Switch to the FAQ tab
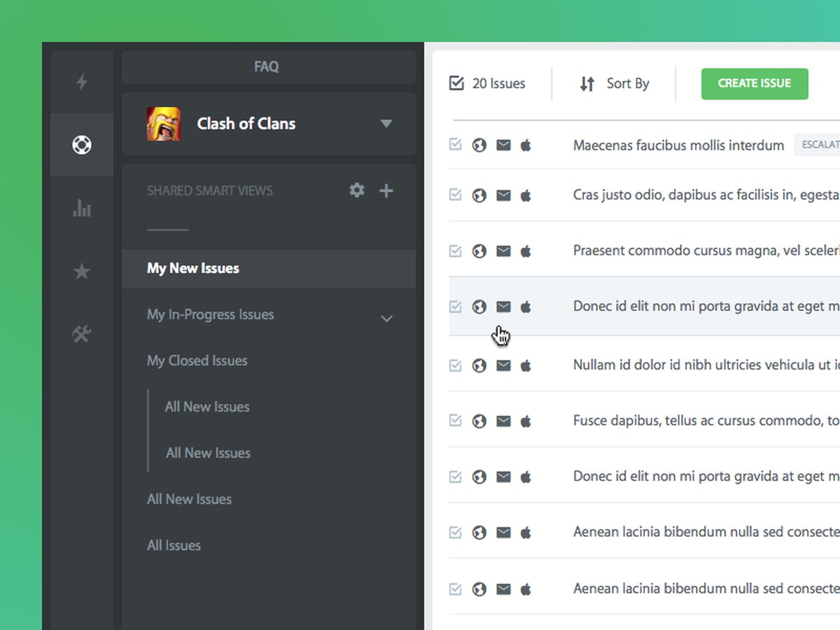The height and width of the screenshot is (630, 840). click(267, 67)
